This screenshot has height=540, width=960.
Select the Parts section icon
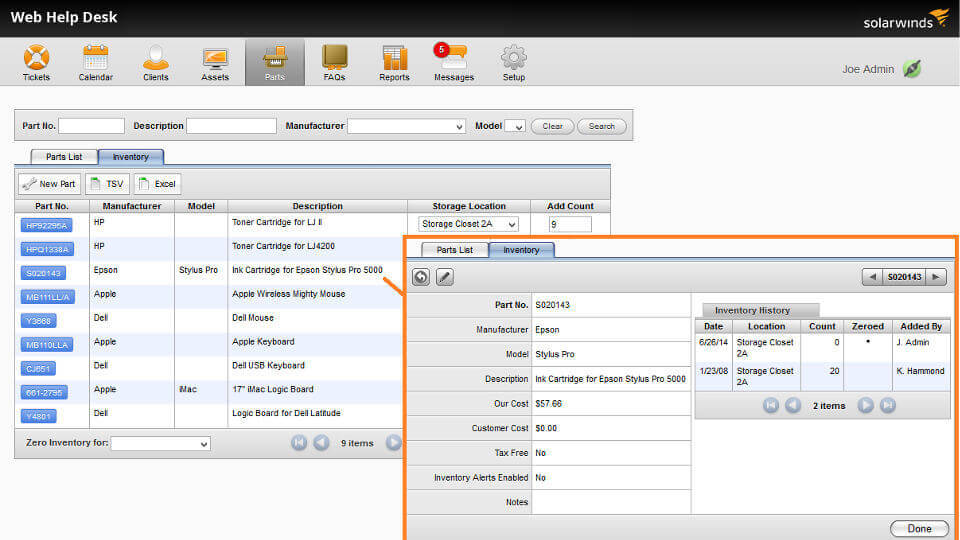pyautogui.click(x=275, y=62)
